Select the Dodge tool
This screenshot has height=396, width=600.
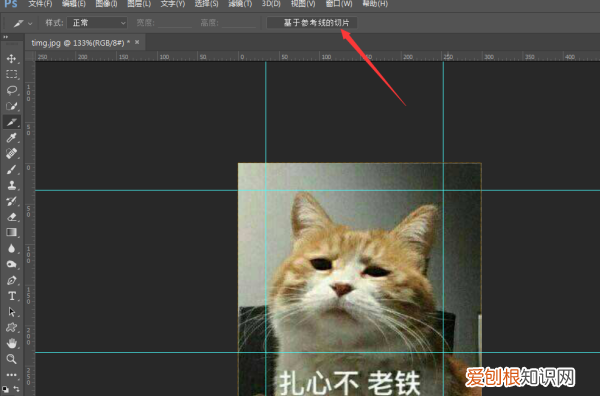(11, 264)
